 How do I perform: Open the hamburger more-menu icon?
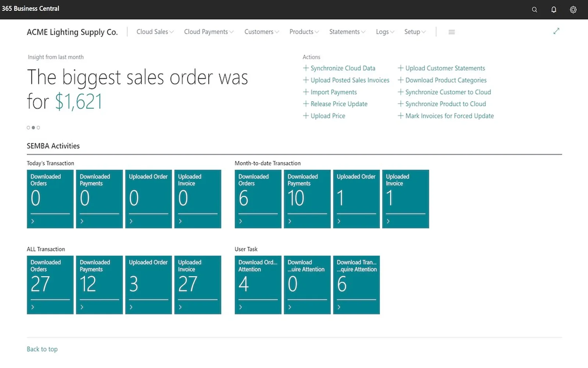452,32
